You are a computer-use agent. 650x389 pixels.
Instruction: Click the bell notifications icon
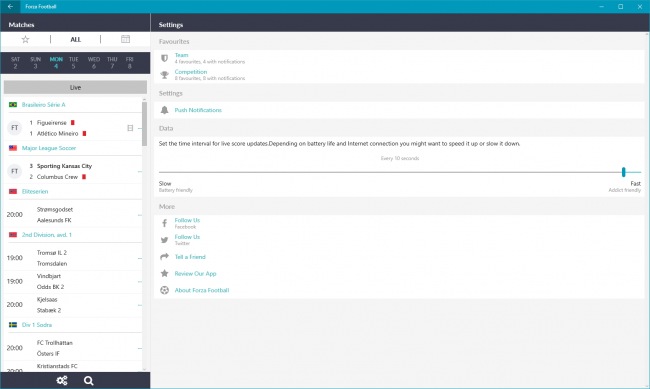pyautogui.click(x=165, y=110)
